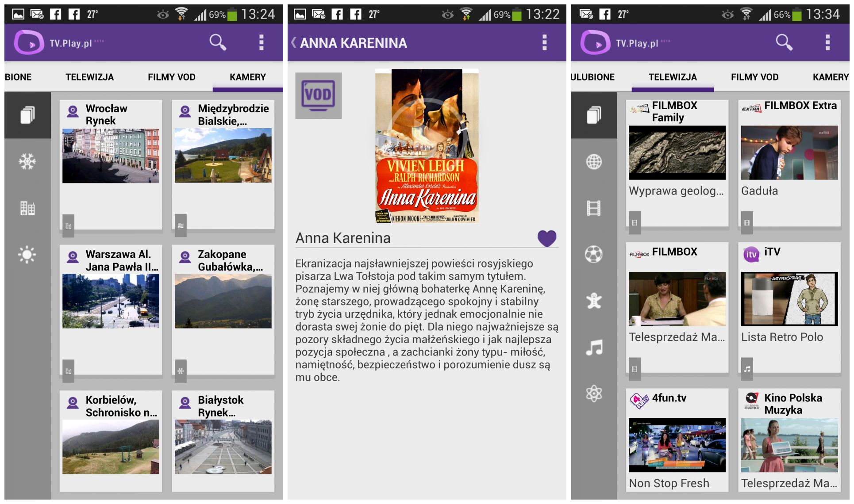Click the search icon in left screen header
This screenshot has height=504, width=854.
point(217,42)
